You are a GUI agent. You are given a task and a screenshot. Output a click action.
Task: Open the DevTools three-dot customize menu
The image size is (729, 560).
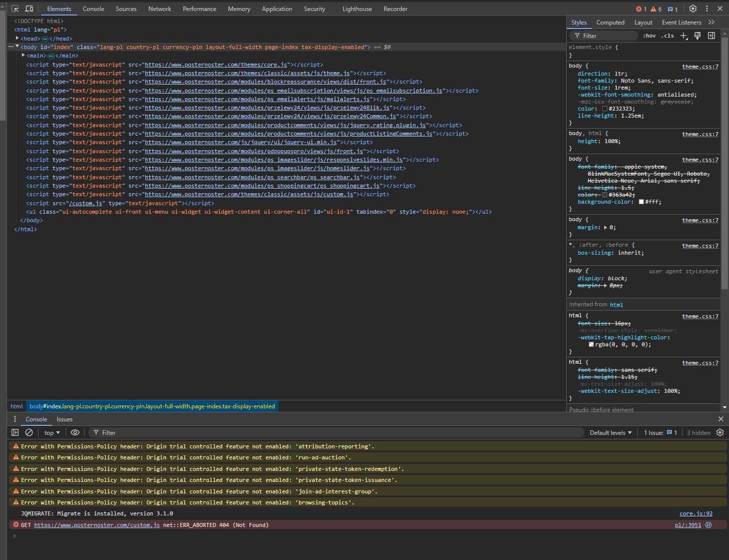point(706,9)
